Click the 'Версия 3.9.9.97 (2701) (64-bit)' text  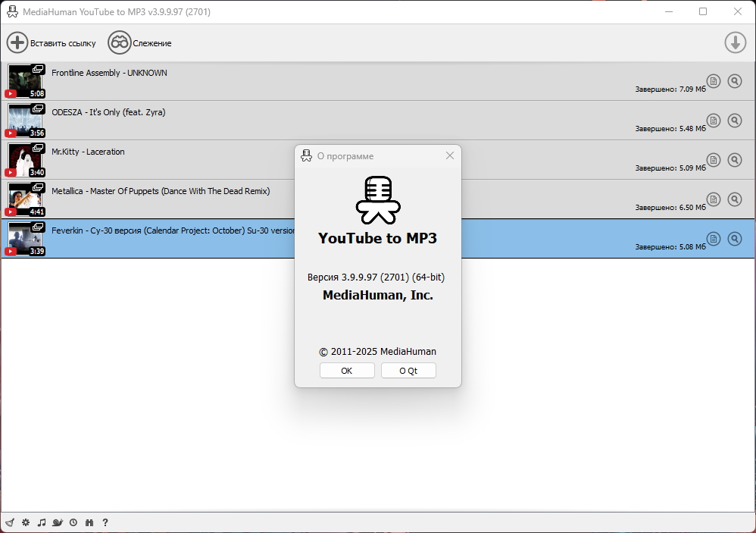point(376,277)
